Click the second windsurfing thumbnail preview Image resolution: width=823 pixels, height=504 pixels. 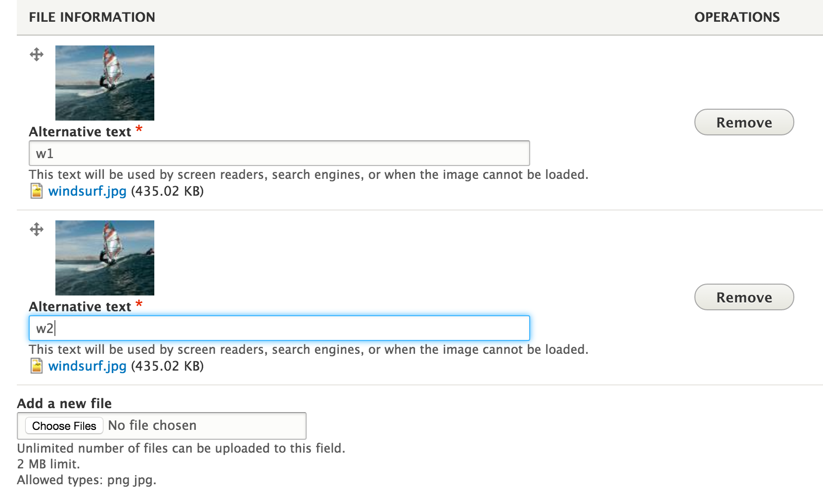coord(104,257)
